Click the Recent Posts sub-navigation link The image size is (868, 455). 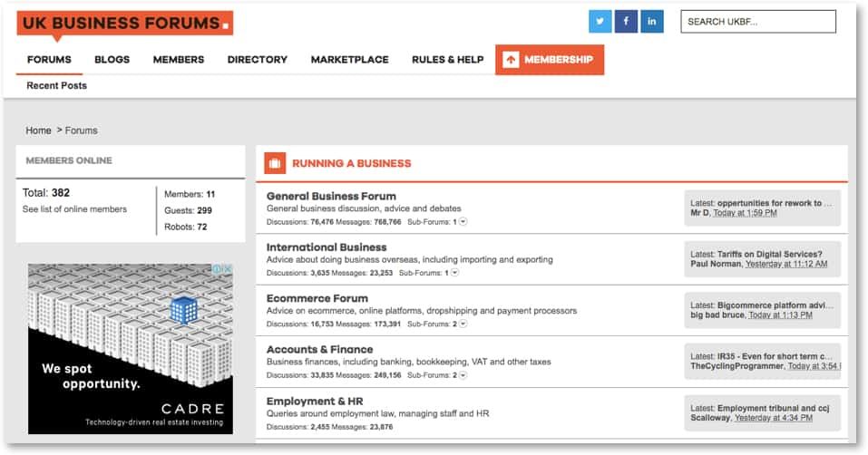tap(56, 85)
